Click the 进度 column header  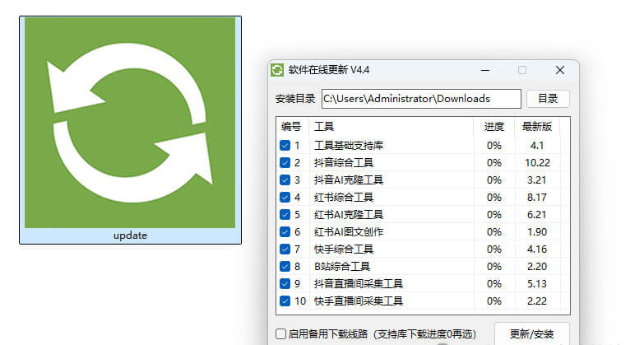pos(494,127)
